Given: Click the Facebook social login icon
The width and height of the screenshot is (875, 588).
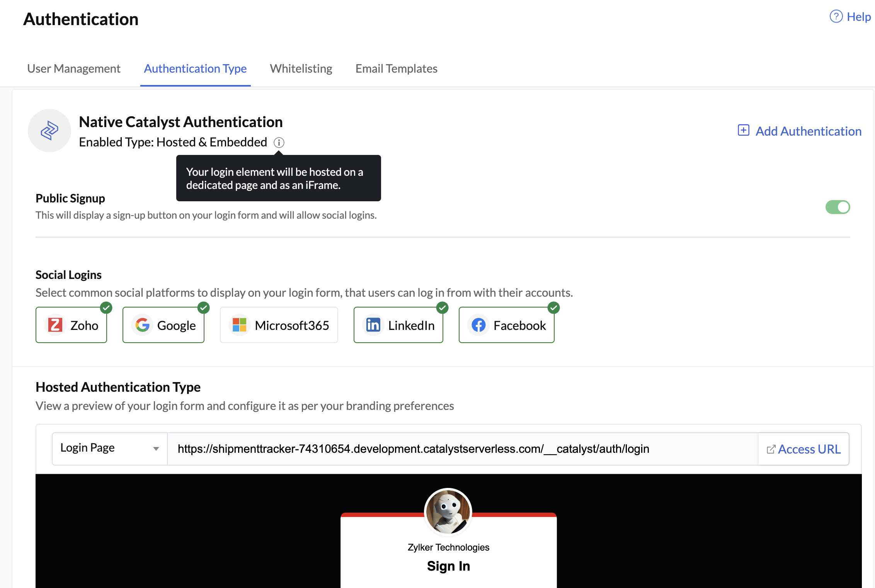Looking at the screenshot, I should pos(479,325).
